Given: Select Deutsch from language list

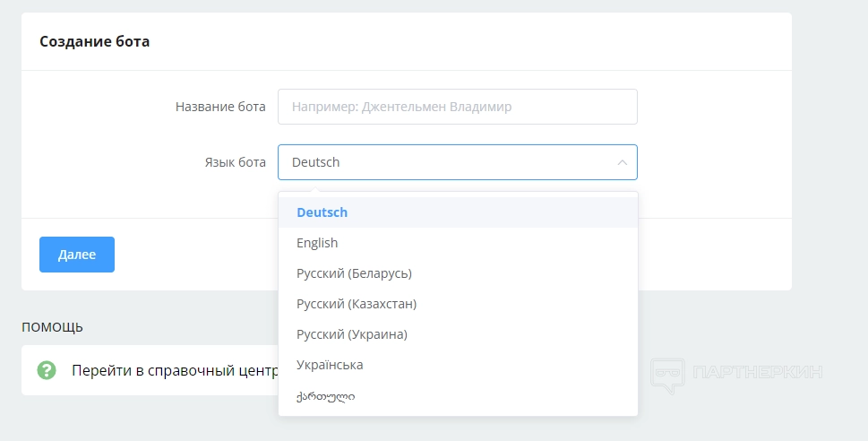Looking at the screenshot, I should [x=322, y=212].
